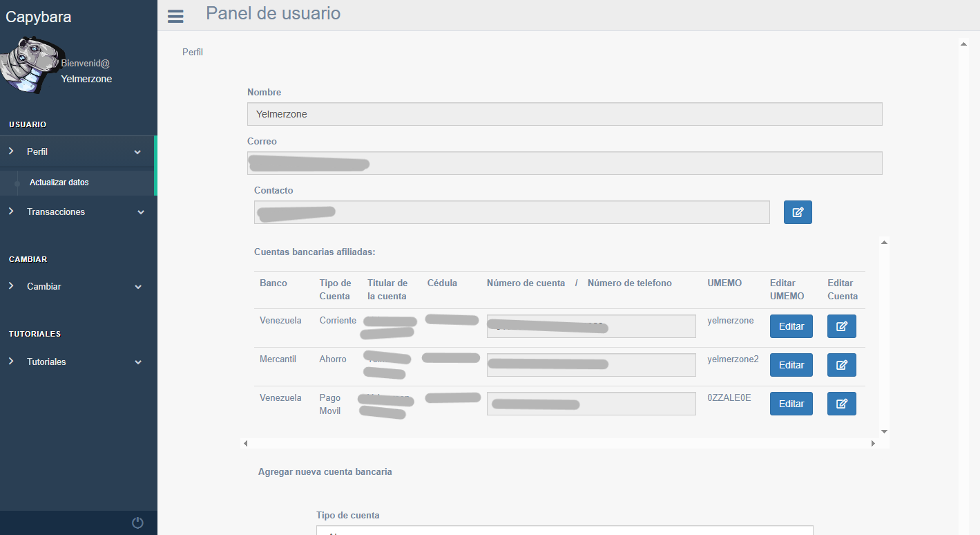Edit account for yelmerzone2 row
The height and width of the screenshot is (535, 980).
pyautogui.click(x=841, y=365)
